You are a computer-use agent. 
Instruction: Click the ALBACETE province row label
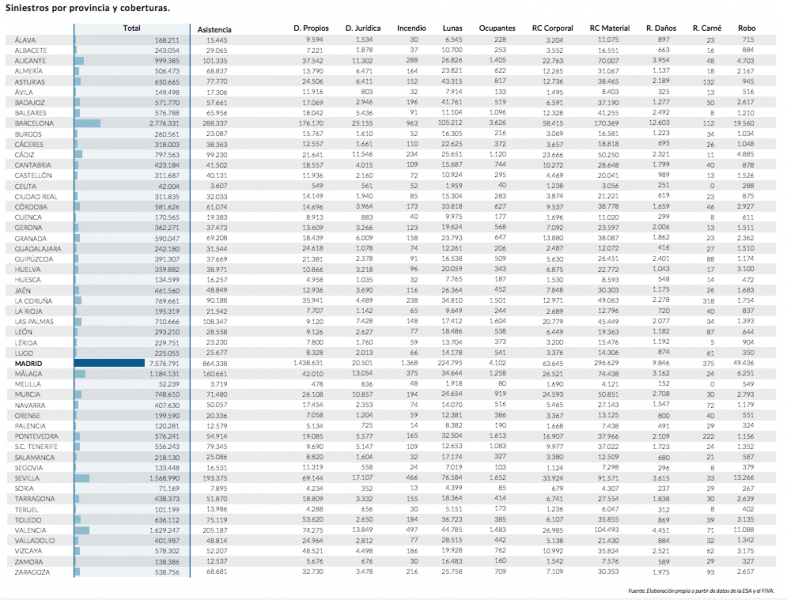point(31,50)
